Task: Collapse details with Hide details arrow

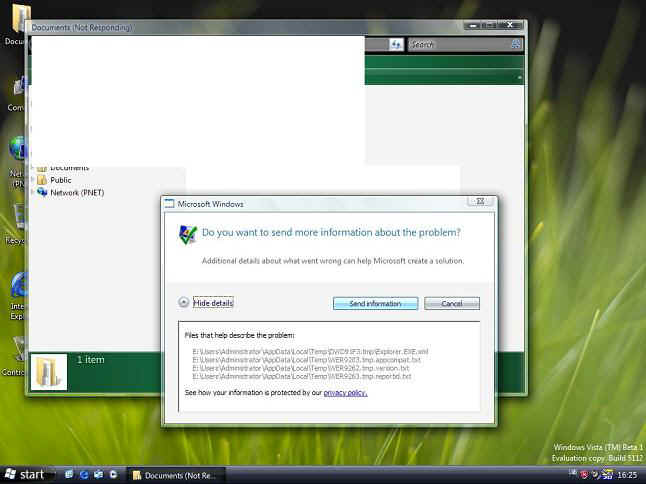Action: click(184, 303)
